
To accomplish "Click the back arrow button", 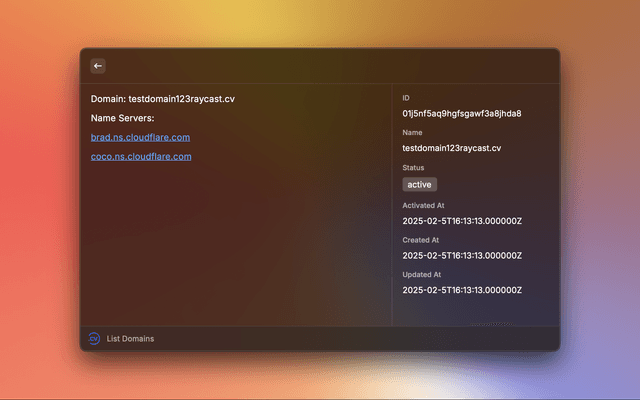I will (98, 66).
